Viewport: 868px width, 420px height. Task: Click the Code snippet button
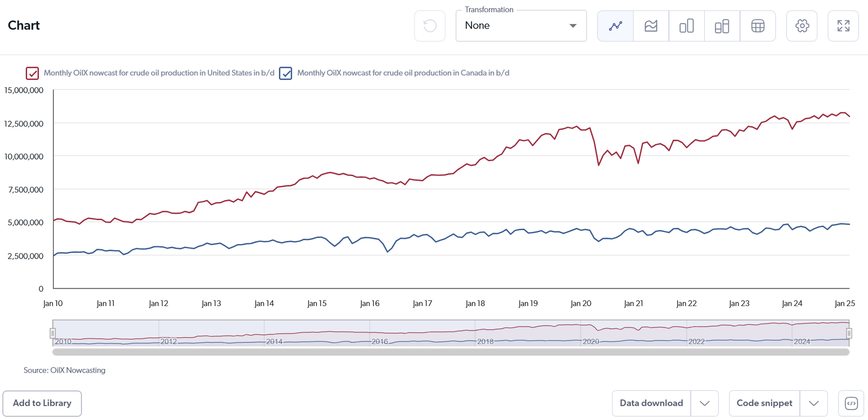pyautogui.click(x=764, y=403)
